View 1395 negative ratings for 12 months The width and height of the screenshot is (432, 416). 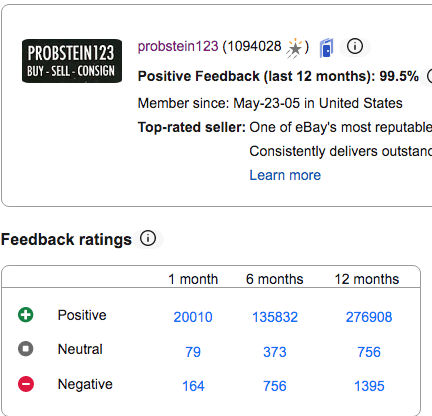(x=369, y=386)
